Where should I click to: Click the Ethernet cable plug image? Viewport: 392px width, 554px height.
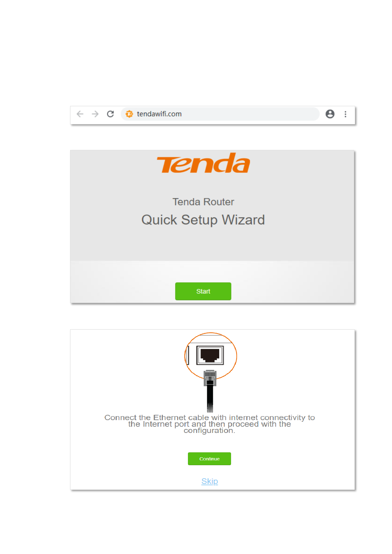click(x=210, y=378)
